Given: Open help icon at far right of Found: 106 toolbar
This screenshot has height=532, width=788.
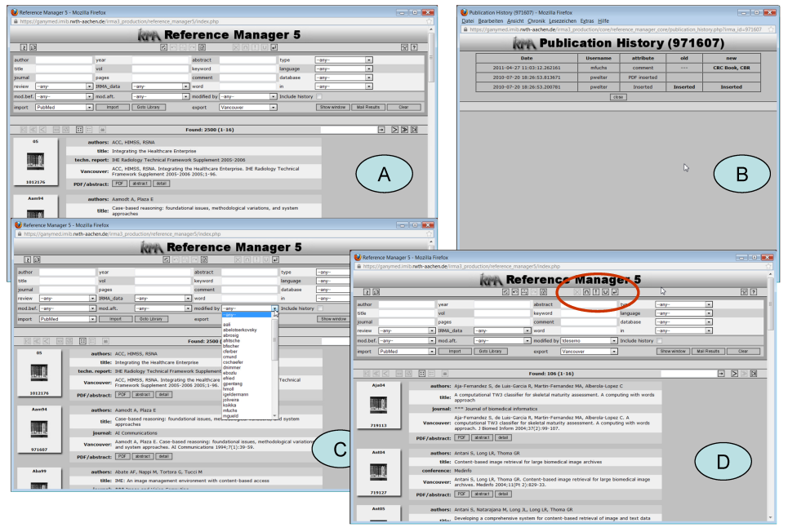Looking at the screenshot, I should pos(754,292).
